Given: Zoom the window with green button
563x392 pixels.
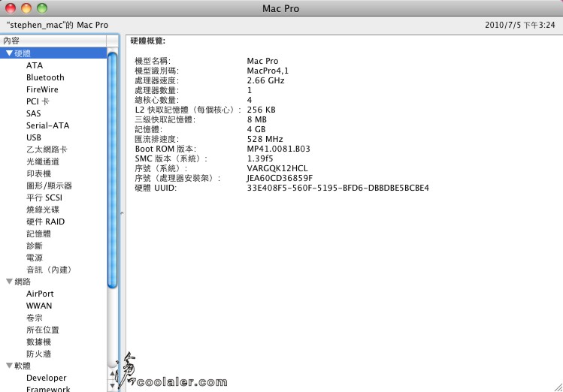Looking at the screenshot, I should point(42,8).
